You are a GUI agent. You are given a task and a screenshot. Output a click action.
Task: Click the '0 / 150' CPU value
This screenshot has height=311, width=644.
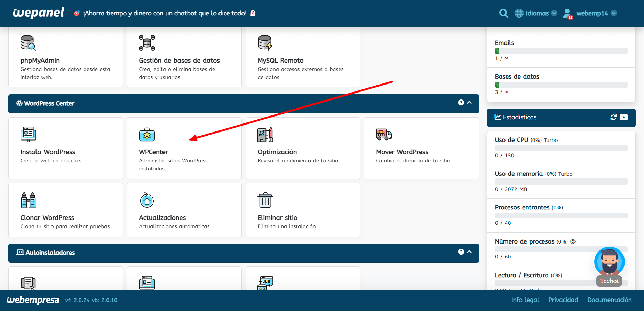point(504,155)
